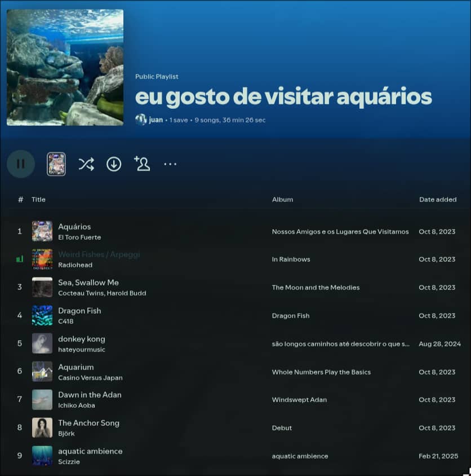Viewport: 471px width, 476px height.
Task: Open the album preview thumbnail beside pause
Action: click(x=56, y=164)
